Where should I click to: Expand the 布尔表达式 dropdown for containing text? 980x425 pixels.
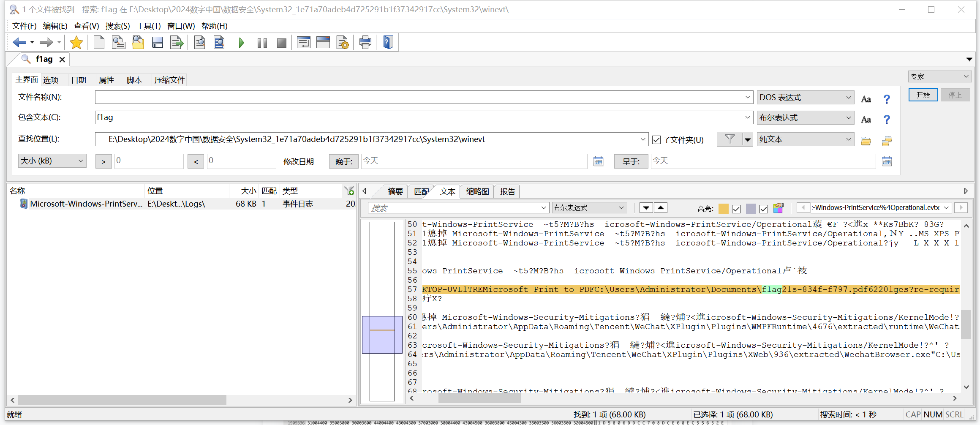[806, 118]
